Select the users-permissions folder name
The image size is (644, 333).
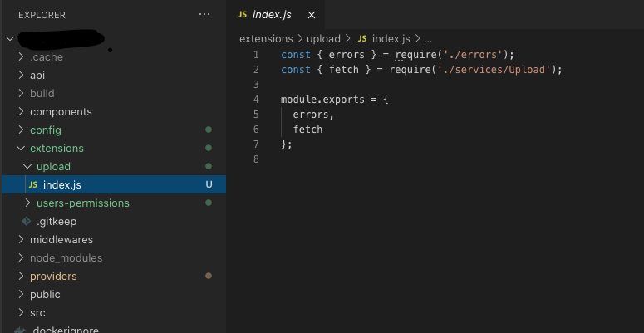(x=83, y=203)
